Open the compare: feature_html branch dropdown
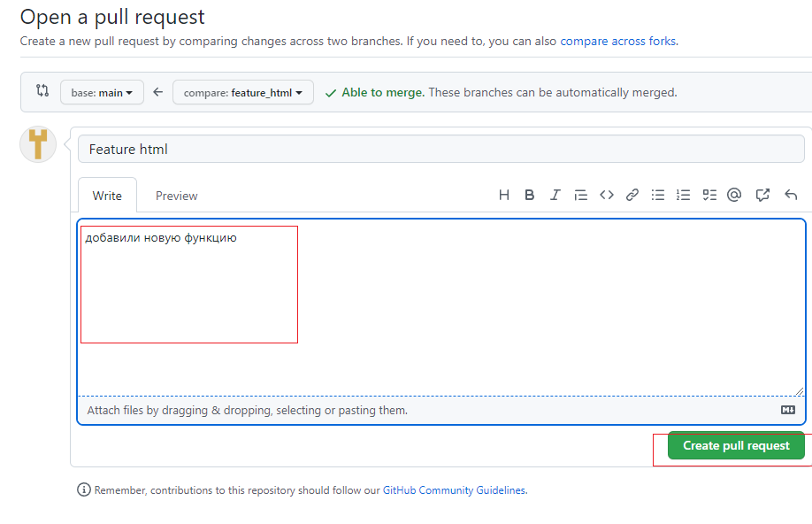This screenshot has width=812, height=524. [243, 92]
